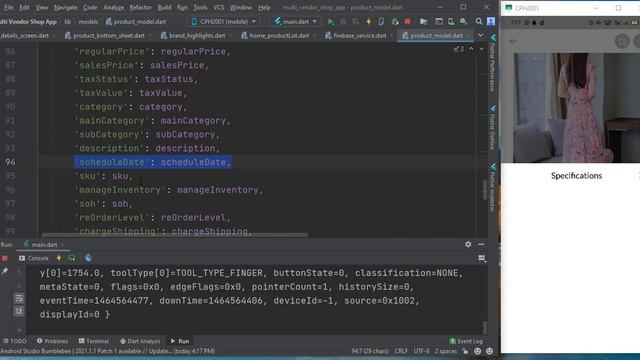
Task: Click green hot restart icon in Run panel
Action: tap(72, 258)
